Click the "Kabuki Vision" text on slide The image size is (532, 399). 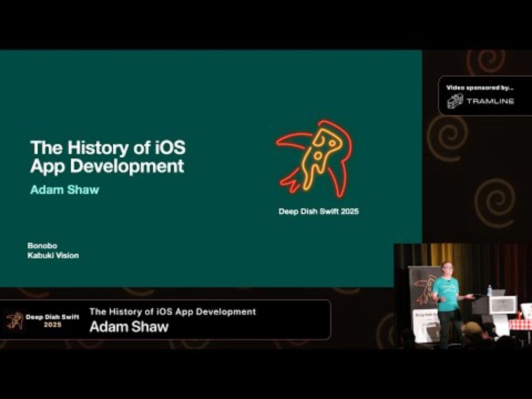coord(53,255)
